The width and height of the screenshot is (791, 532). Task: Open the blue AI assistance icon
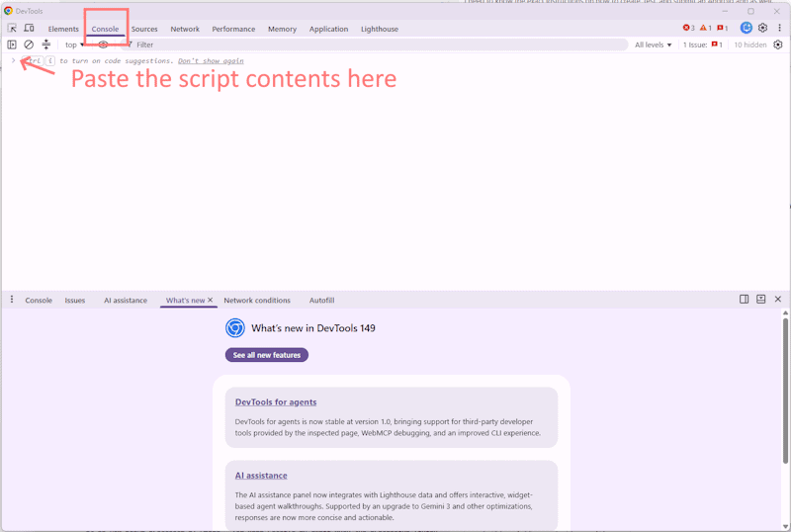tap(747, 28)
